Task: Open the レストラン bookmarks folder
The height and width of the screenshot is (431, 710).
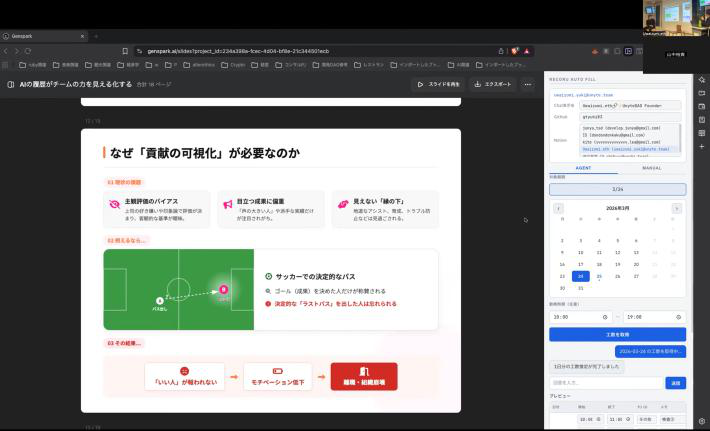Action: coord(369,65)
